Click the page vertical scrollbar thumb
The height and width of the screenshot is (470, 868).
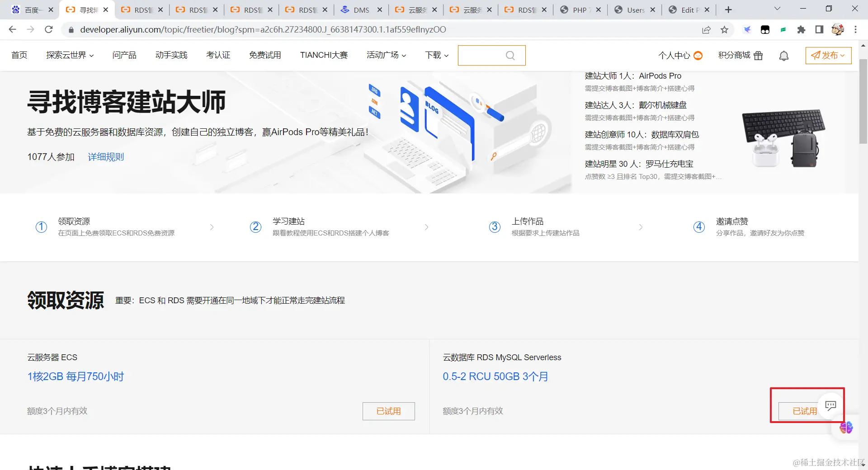coord(863,101)
